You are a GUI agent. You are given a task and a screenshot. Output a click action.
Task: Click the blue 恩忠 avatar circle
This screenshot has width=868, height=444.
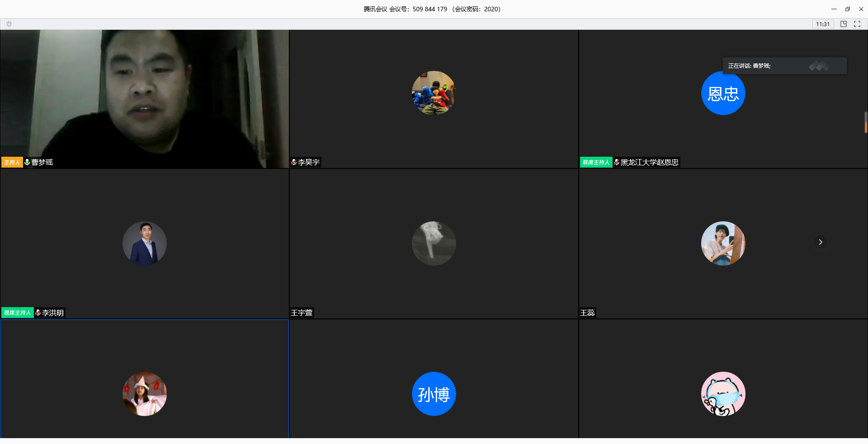(723, 93)
